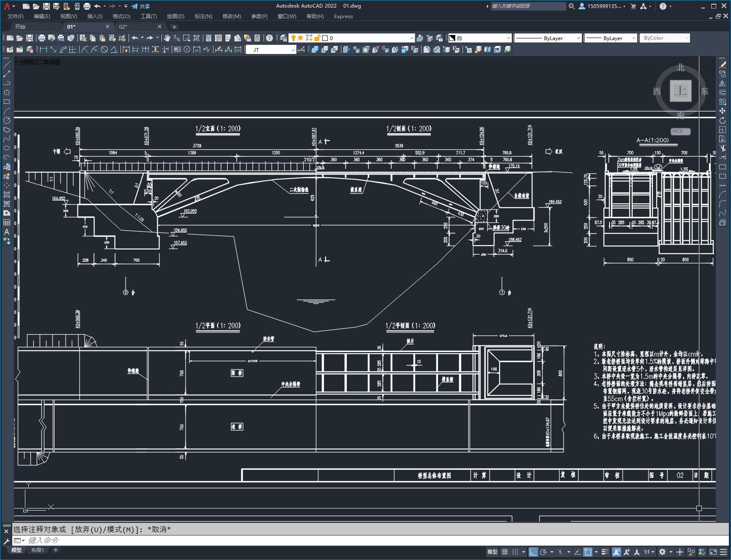This screenshot has width=731, height=560.
Task: Click the Plot print icon
Action: tap(42, 38)
